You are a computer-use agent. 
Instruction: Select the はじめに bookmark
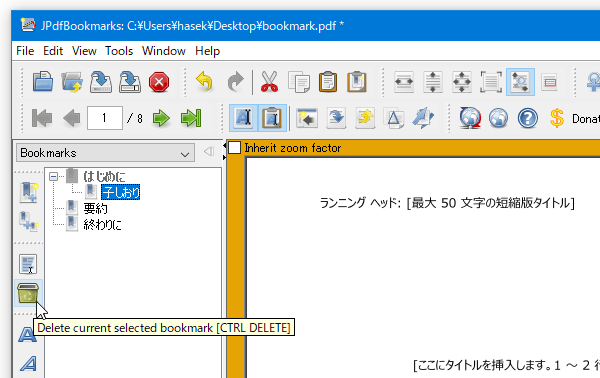104,176
